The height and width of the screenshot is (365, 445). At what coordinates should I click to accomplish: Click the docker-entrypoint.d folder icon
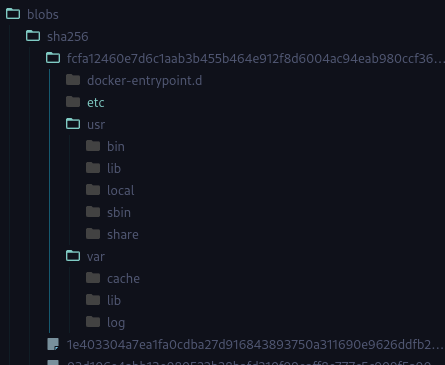73,80
